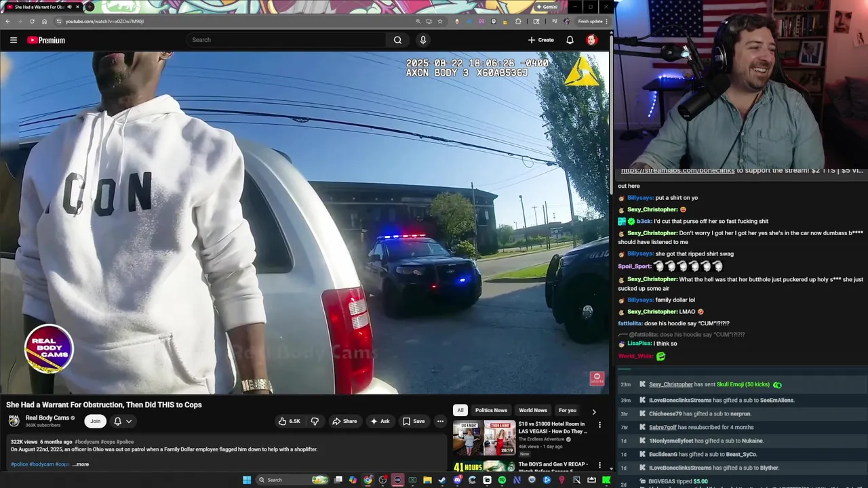Click Sexy_Christopher in the Skull Emoji alert
The width and height of the screenshot is (868, 488).
point(671,384)
